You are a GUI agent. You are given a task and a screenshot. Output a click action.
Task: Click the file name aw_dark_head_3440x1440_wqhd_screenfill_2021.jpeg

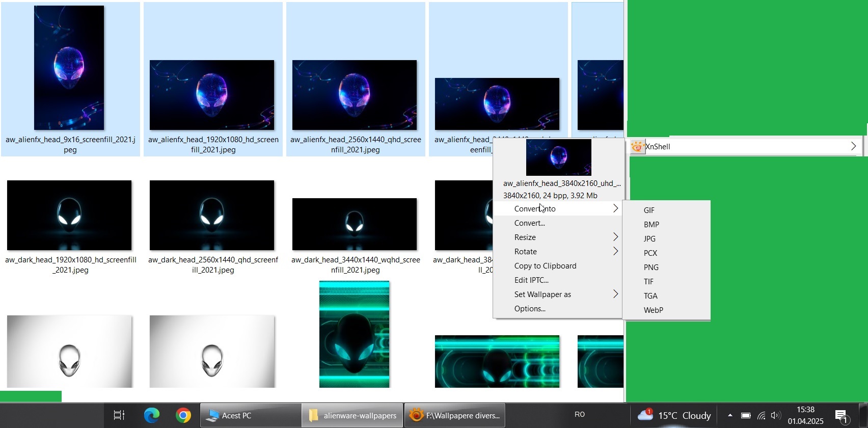click(x=356, y=264)
